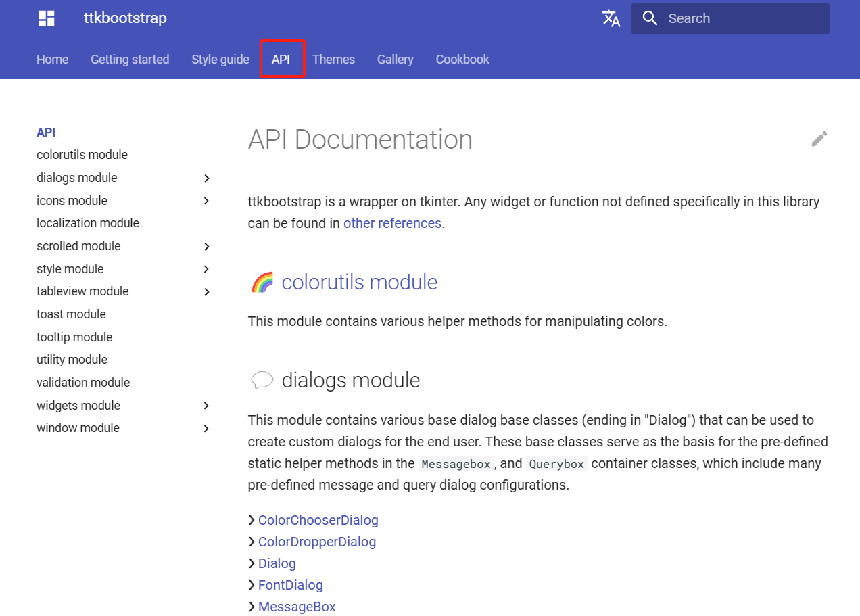Screen dimensions: 860x616
Task: Select colorutils module in sidebar
Action: click(x=82, y=155)
